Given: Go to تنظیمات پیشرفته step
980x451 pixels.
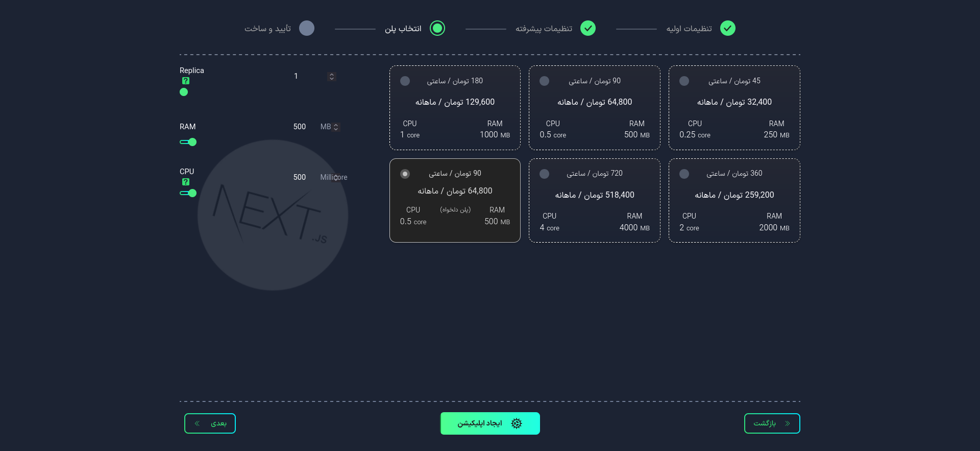Looking at the screenshot, I should tap(544, 29).
